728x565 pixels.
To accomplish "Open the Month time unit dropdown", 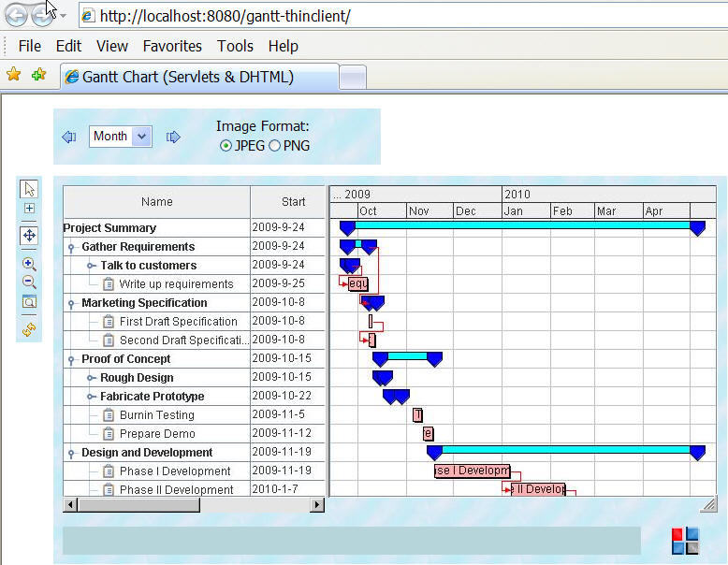I will [141, 137].
